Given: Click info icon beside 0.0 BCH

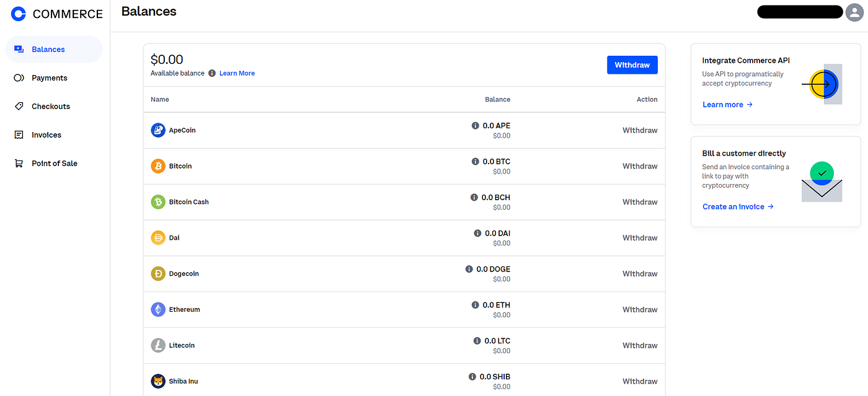Looking at the screenshot, I should (474, 198).
